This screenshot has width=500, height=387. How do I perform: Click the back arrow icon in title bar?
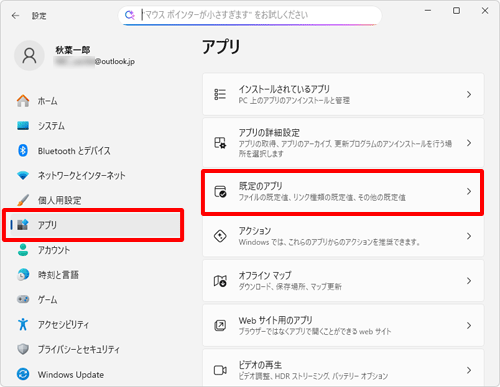(15, 16)
